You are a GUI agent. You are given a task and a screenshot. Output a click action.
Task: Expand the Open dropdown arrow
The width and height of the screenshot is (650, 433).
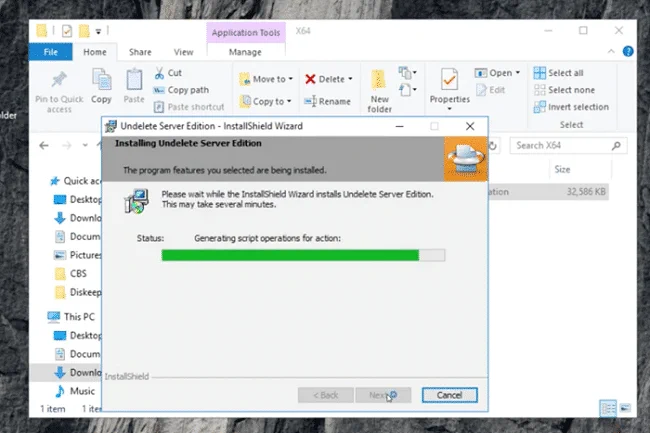coord(517,73)
